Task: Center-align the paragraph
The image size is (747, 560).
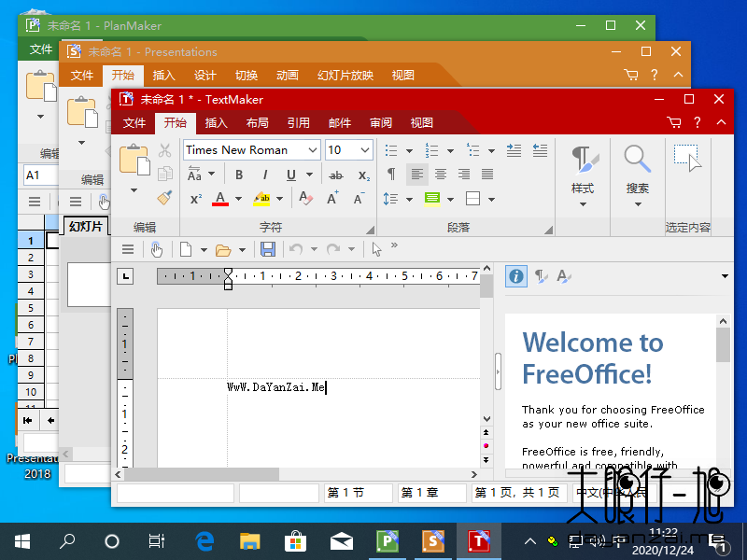Action: (440, 175)
